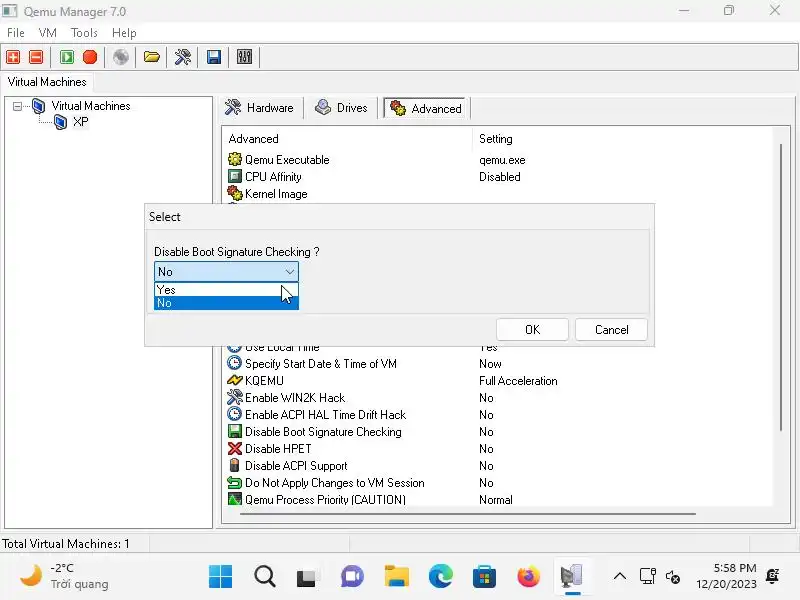Click the Qemu Executable gear icon

(235, 159)
